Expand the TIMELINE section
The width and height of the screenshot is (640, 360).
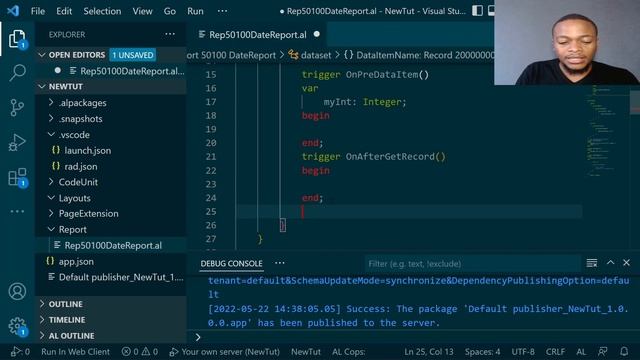[x=111, y=320]
